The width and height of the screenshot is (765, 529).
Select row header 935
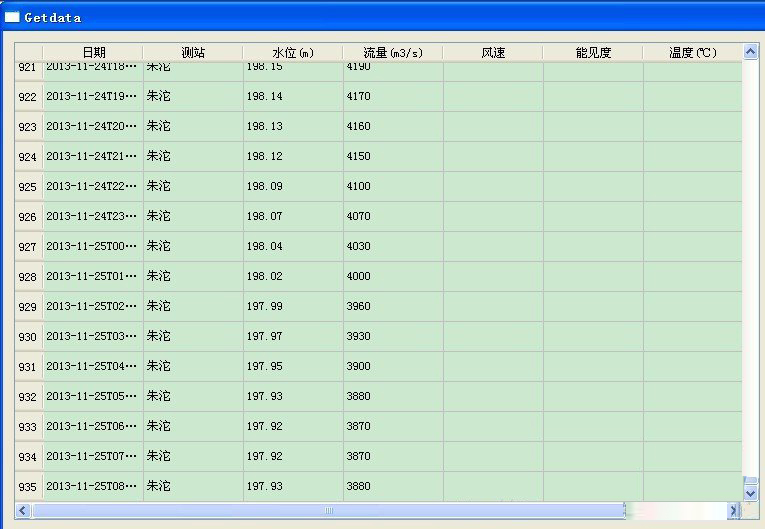click(28, 487)
